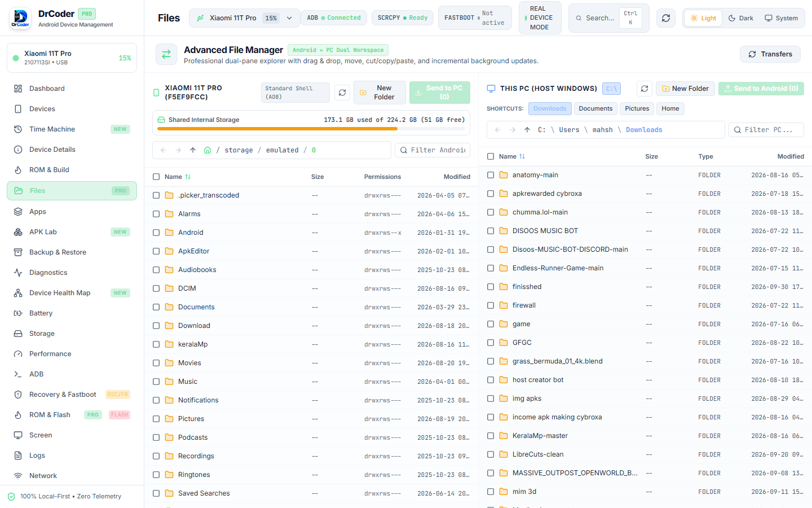Tick select-all checkbox in Android pane header
812x508 pixels.
[156, 177]
